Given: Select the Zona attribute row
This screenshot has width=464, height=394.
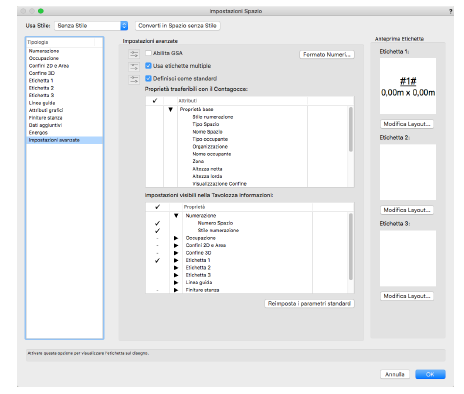Looking at the screenshot, I should pos(247,161).
